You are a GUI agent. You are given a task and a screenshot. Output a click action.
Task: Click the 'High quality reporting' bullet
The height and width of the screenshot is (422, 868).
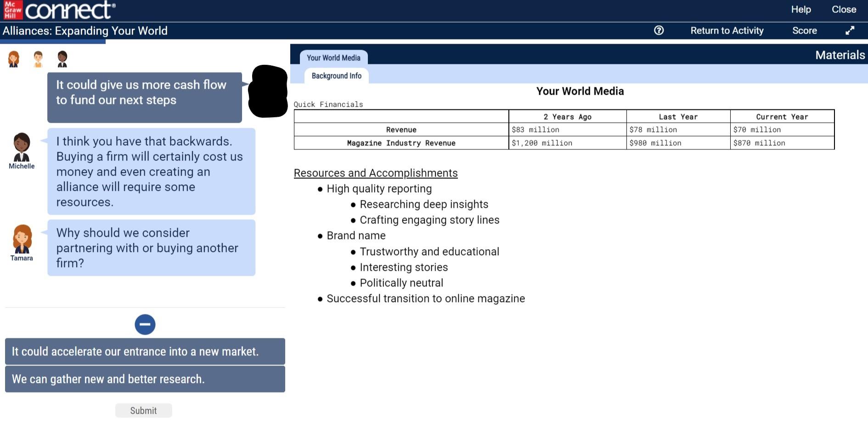click(x=379, y=188)
